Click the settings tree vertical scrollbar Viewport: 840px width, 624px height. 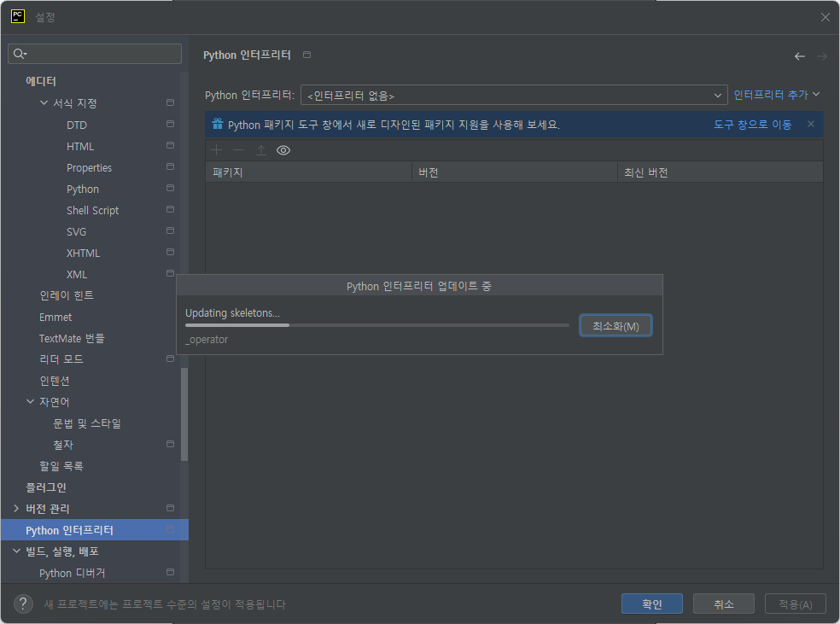point(184,414)
